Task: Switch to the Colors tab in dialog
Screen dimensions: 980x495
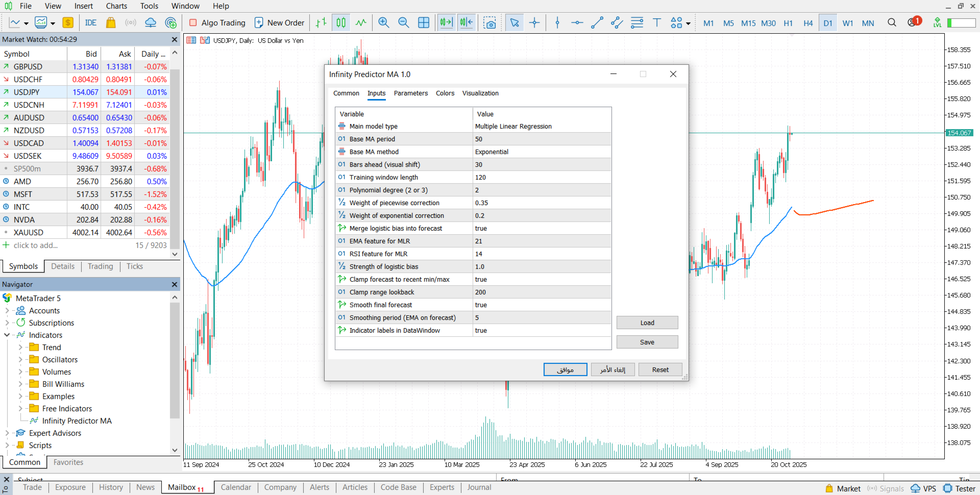Action: pyautogui.click(x=445, y=93)
